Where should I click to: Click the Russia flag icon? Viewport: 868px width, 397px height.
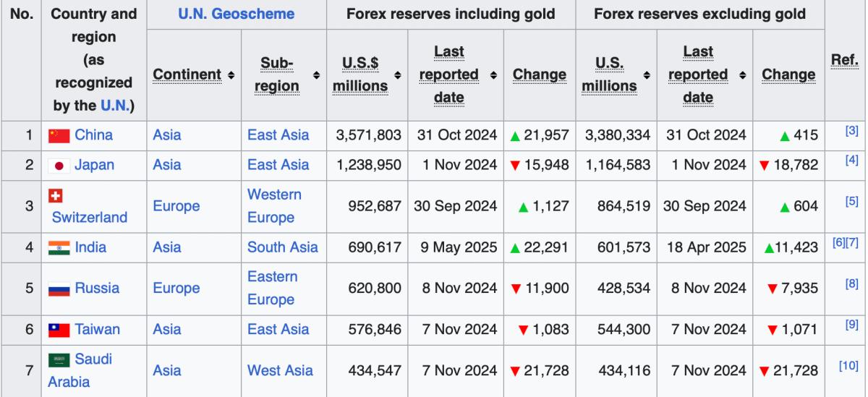pos(59,290)
